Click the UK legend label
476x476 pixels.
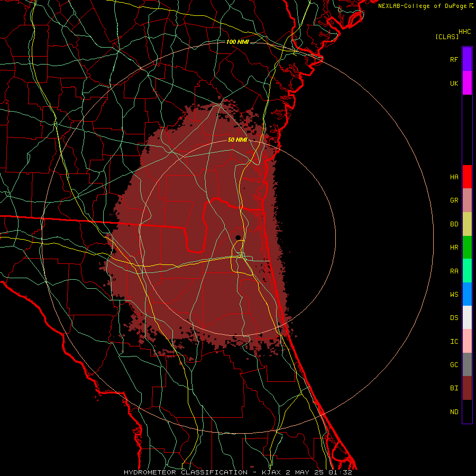[x=454, y=84]
